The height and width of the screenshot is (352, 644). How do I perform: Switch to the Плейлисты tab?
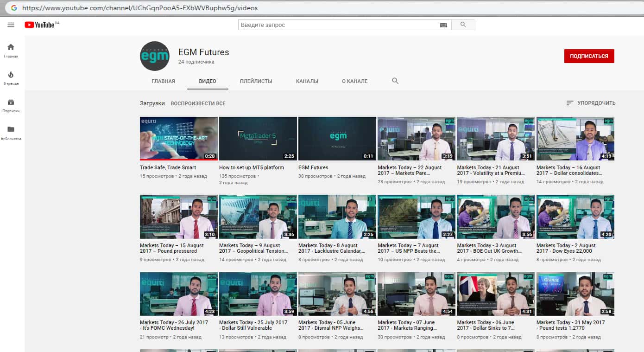256,81
